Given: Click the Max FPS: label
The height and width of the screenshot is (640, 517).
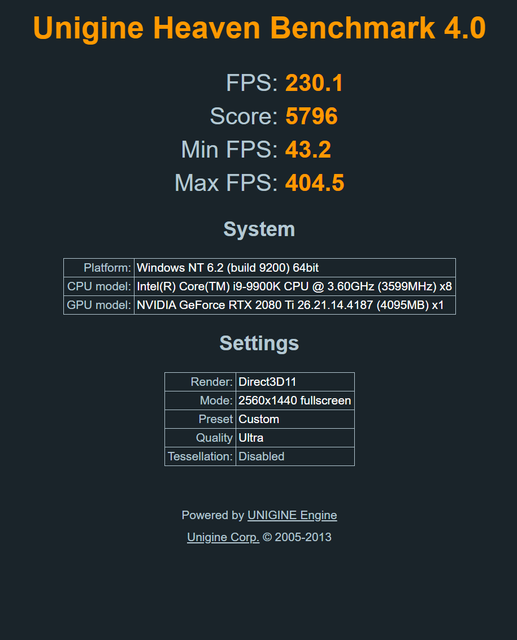Looking at the screenshot, I should (226, 183).
